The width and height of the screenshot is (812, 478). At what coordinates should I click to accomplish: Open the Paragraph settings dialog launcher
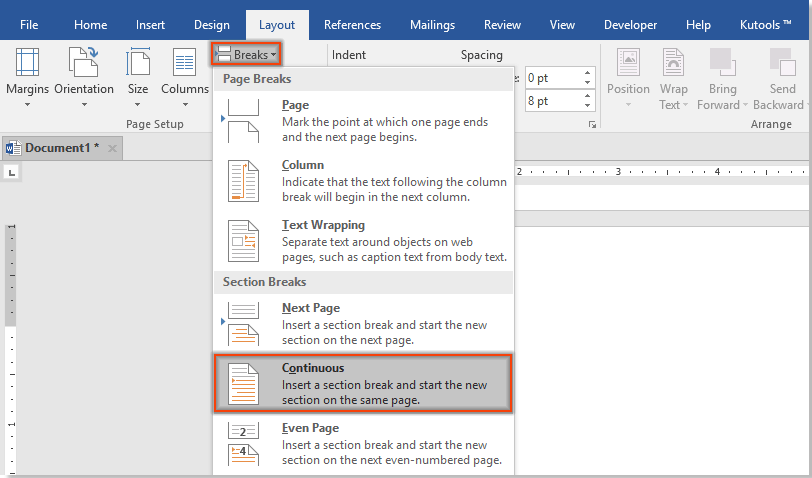point(592,125)
